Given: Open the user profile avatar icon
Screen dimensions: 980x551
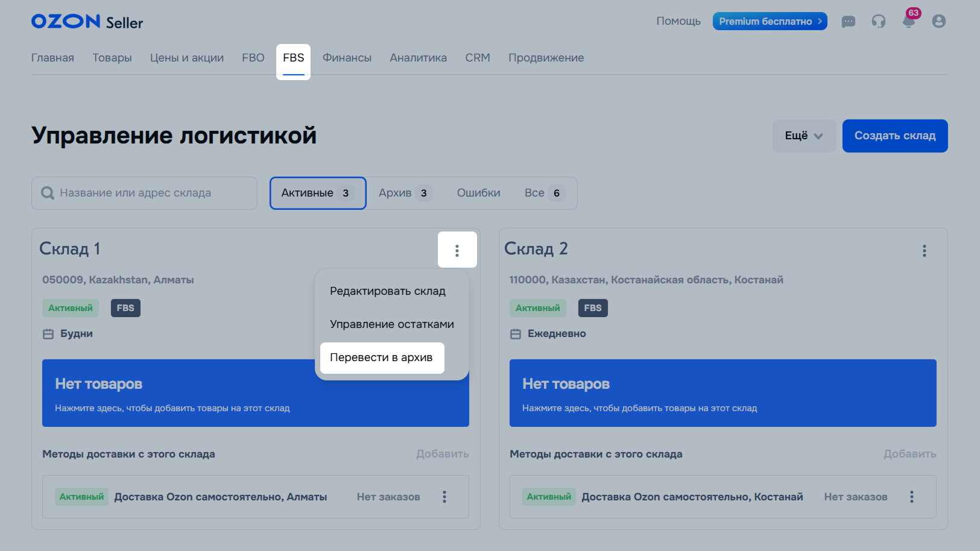Looking at the screenshot, I should click(939, 21).
